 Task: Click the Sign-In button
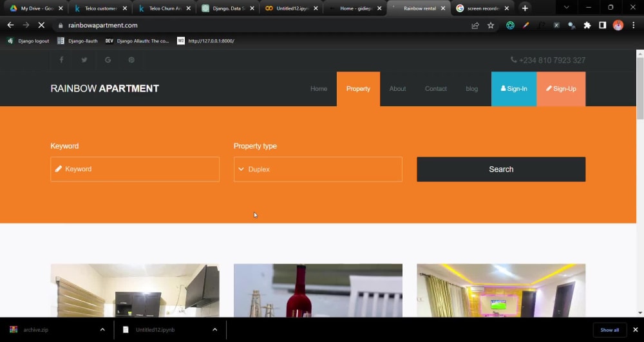[514, 89]
